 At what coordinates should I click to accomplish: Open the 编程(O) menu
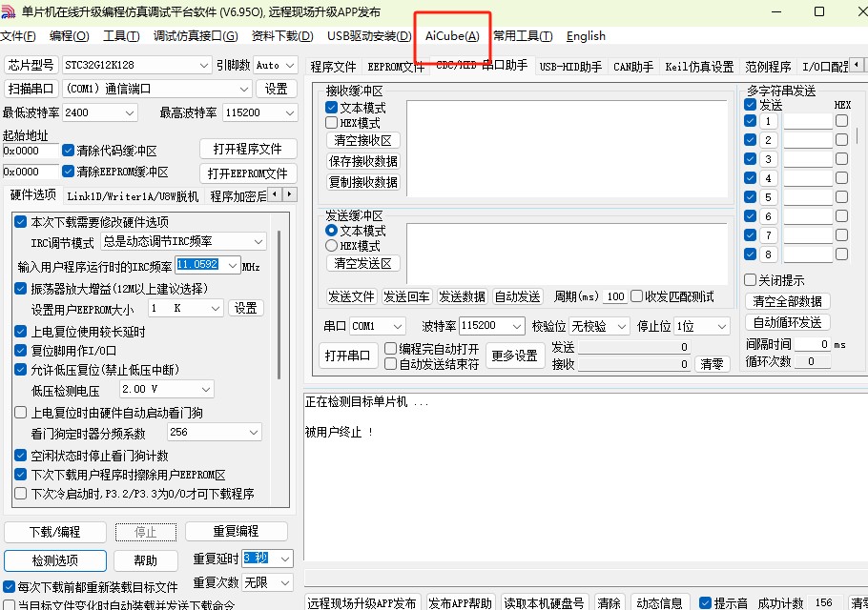pyautogui.click(x=70, y=36)
